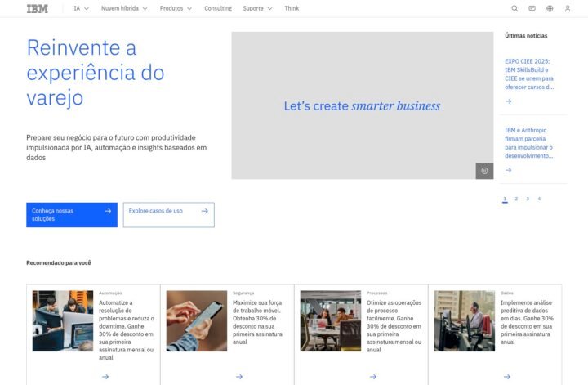Switch to news page 2
This screenshot has height=385, width=588.
[516, 199]
